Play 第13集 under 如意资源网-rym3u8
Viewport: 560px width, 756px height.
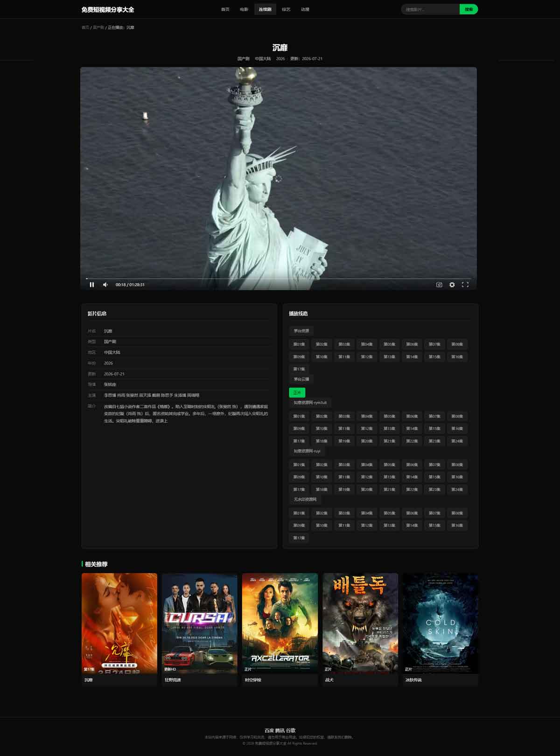[x=389, y=428]
